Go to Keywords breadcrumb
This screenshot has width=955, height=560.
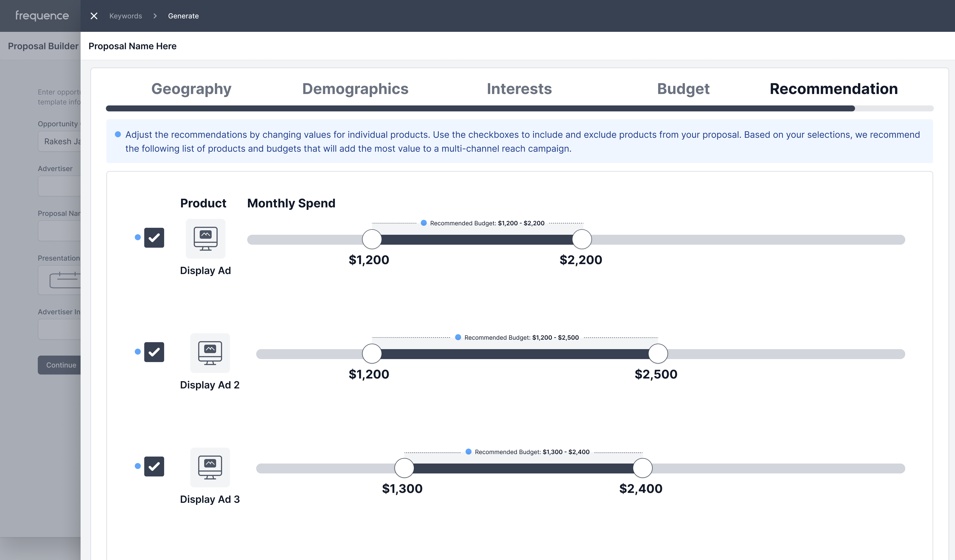click(x=126, y=16)
